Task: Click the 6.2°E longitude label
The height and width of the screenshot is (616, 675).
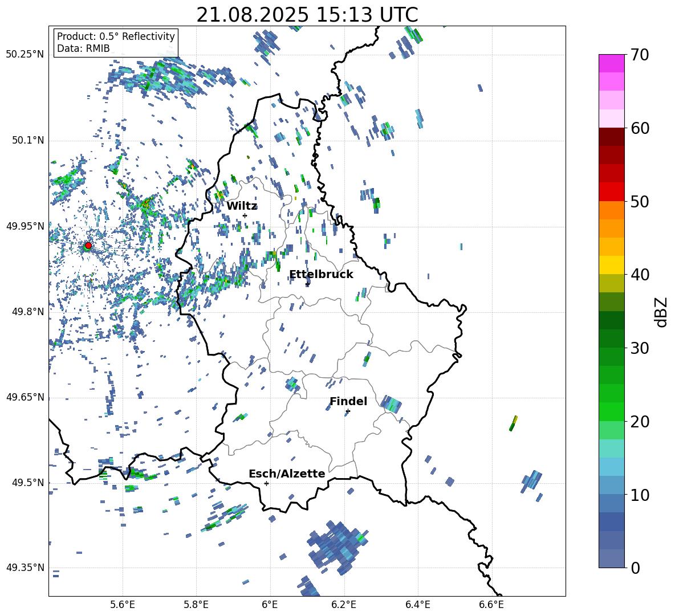Action: [x=344, y=605]
